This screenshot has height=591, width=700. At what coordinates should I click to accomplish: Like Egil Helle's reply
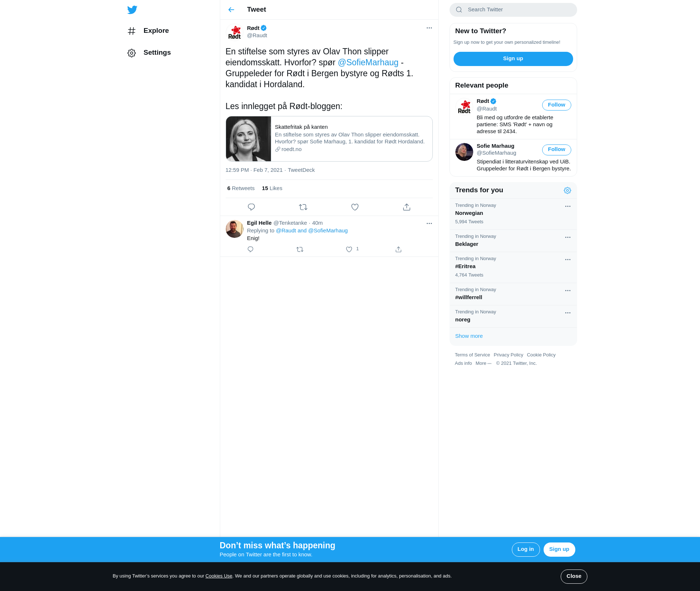point(349,250)
